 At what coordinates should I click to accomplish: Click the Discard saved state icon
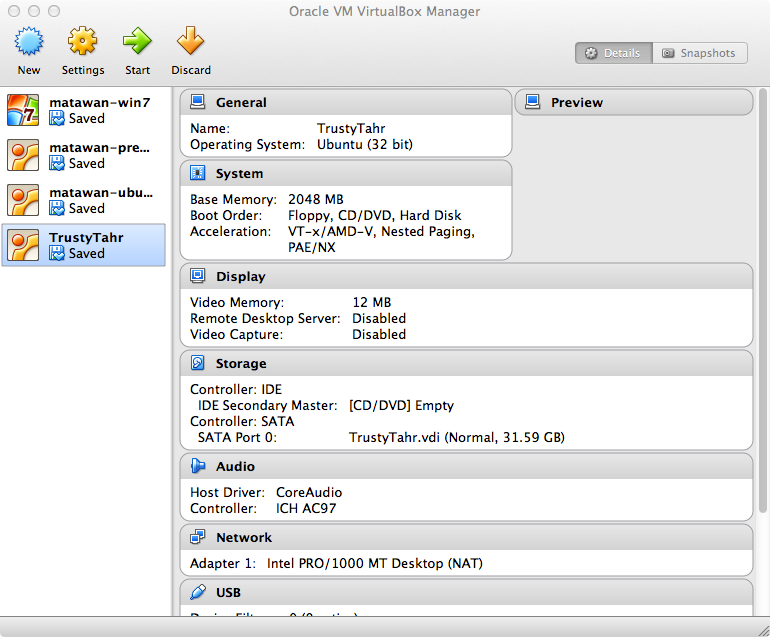tap(191, 41)
